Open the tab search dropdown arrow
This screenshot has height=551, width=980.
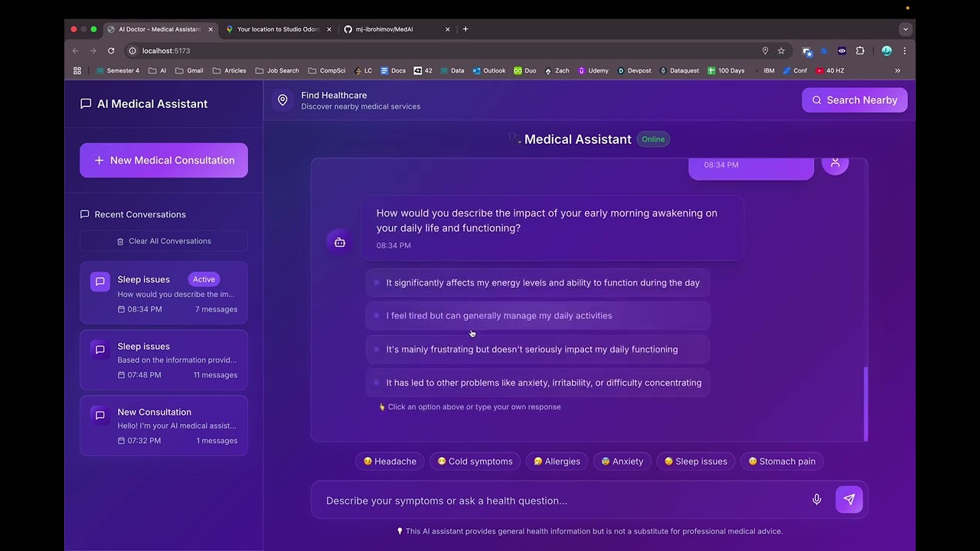tap(906, 29)
